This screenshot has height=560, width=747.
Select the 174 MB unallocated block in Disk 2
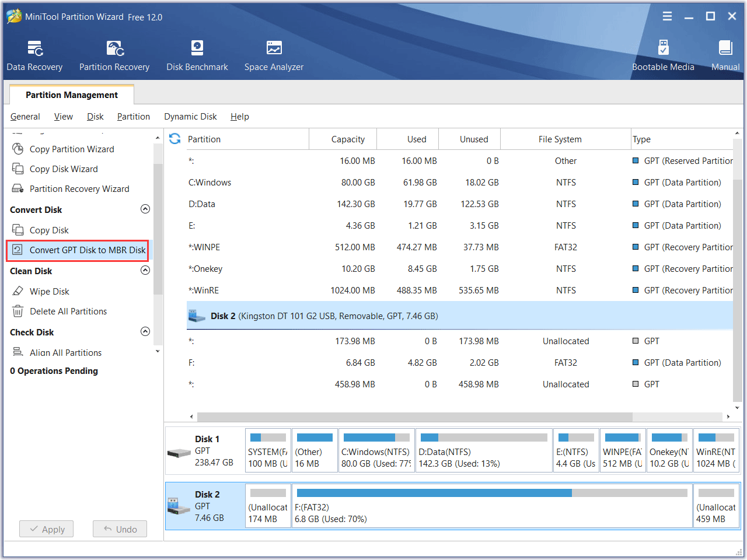click(268, 506)
